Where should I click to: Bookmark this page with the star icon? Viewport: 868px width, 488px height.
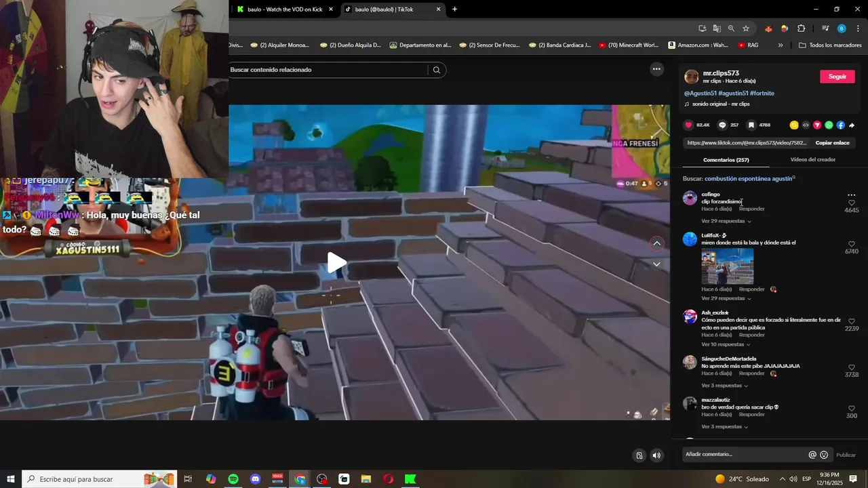pos(746,28)
